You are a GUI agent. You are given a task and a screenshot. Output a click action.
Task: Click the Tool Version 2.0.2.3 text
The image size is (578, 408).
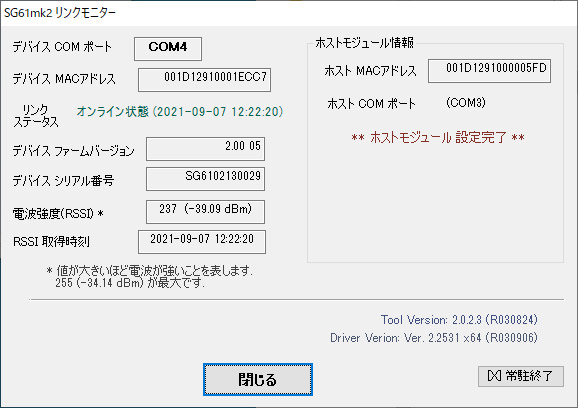pos(459,320)
